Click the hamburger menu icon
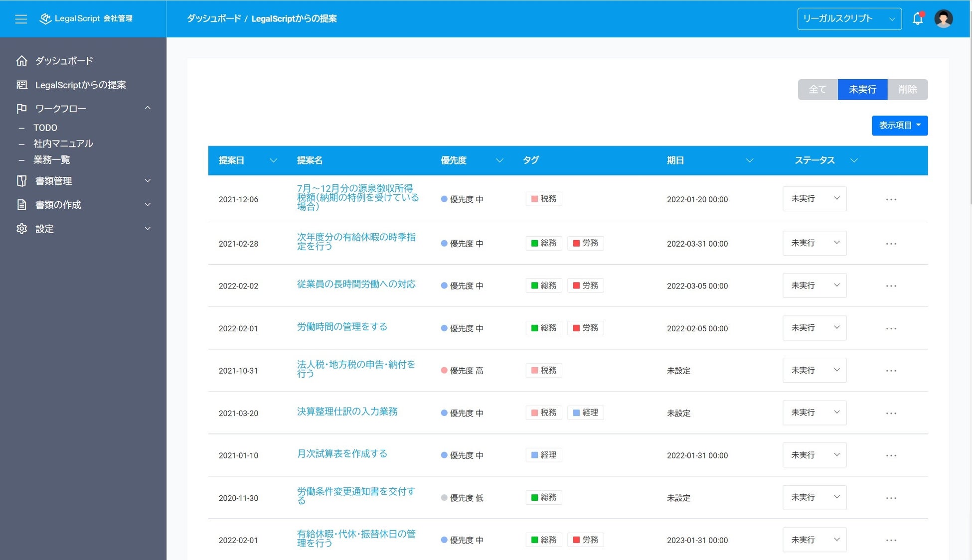This screenshot has width=972, height=560. [x=21, y=19]
